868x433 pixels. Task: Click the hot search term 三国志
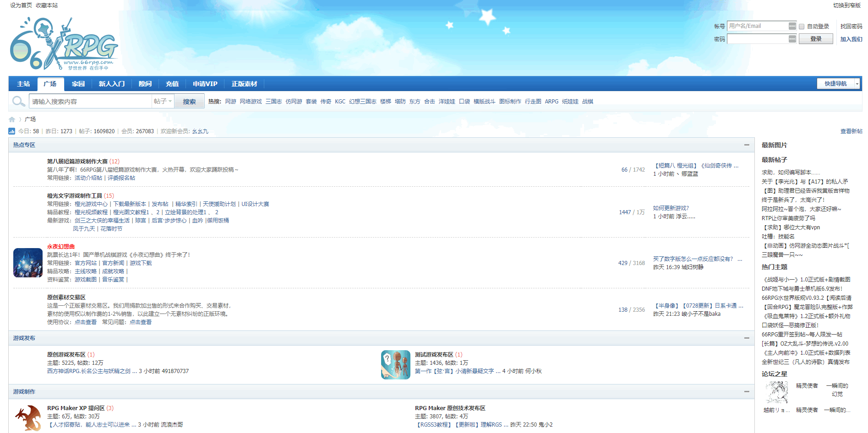(274, 102)
